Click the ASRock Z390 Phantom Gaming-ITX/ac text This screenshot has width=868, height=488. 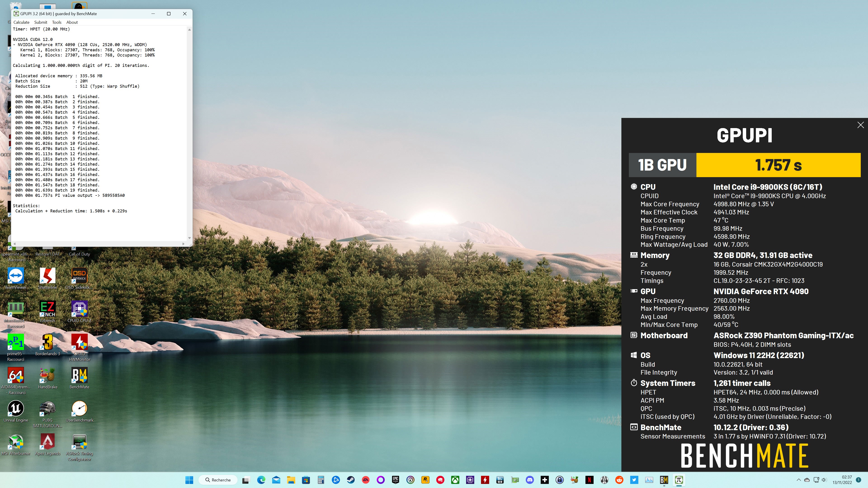tap(783, 335)
